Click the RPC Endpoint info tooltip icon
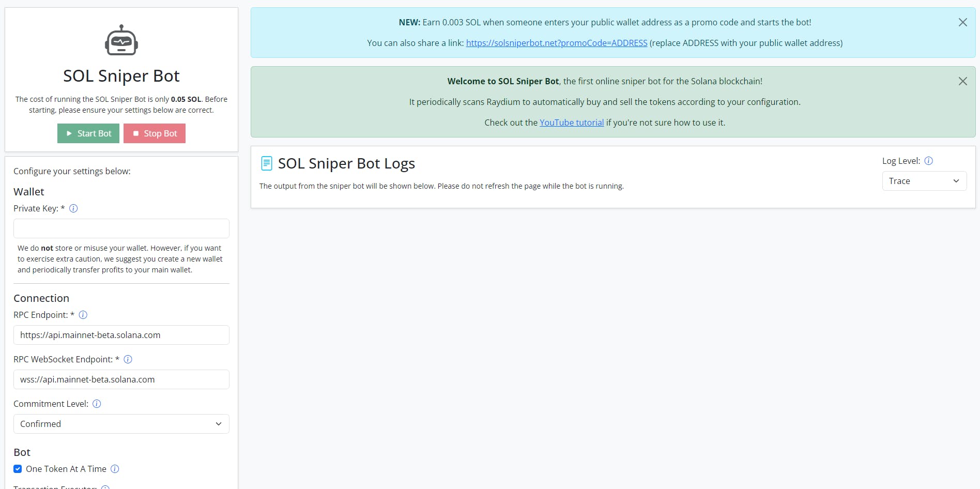The height and width of the screenshot is (489, 980). click(x=83, y=315)
